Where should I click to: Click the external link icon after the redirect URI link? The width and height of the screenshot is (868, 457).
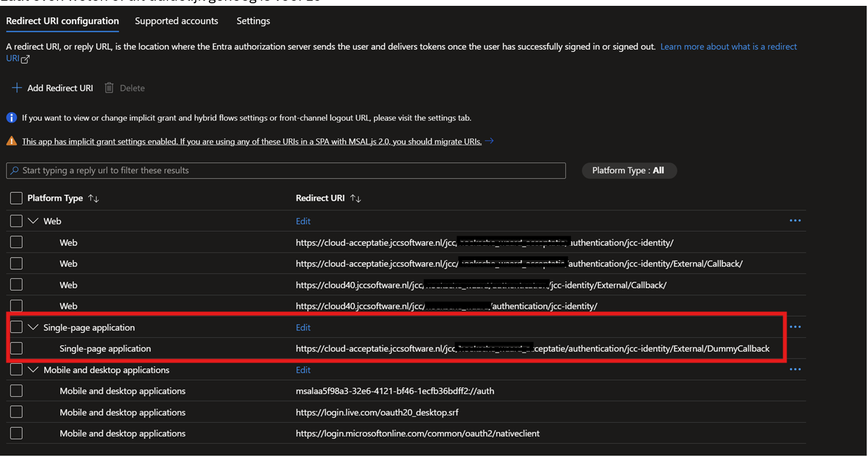click(x=23, y=58)
